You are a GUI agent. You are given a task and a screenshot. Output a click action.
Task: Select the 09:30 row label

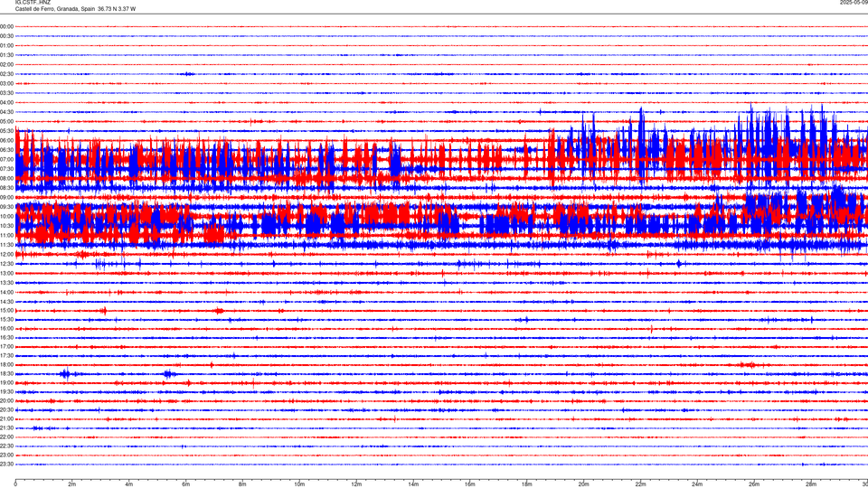click(6, 207)
